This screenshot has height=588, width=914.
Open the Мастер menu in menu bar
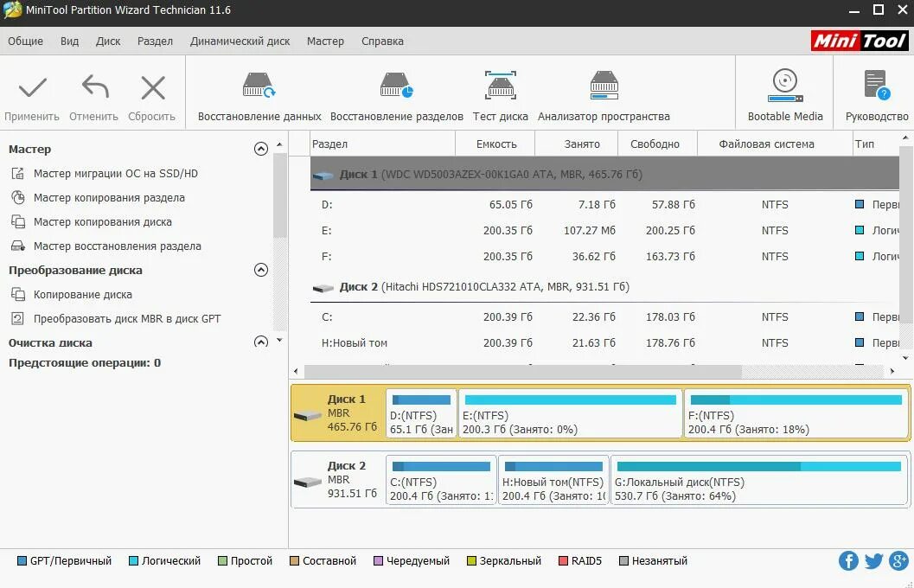tap(325, 42)
